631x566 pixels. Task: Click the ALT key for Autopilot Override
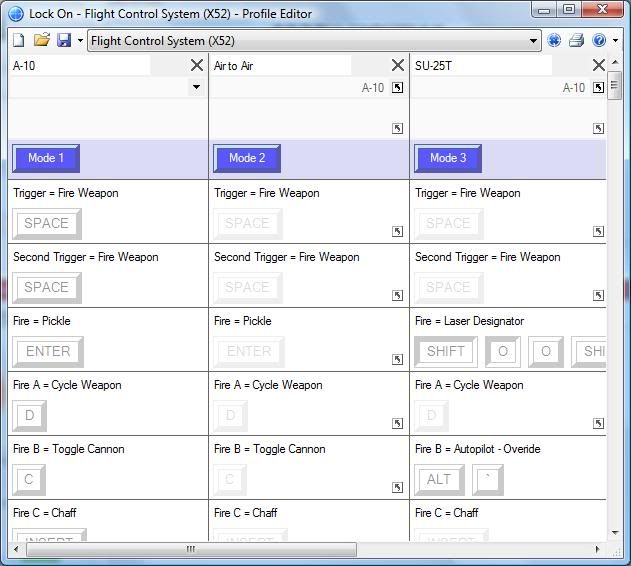point(439,479)
